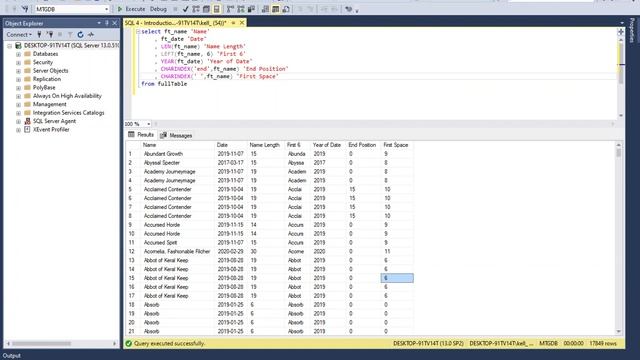Toggle Include Live Query Statistics icon

point(241,9)
